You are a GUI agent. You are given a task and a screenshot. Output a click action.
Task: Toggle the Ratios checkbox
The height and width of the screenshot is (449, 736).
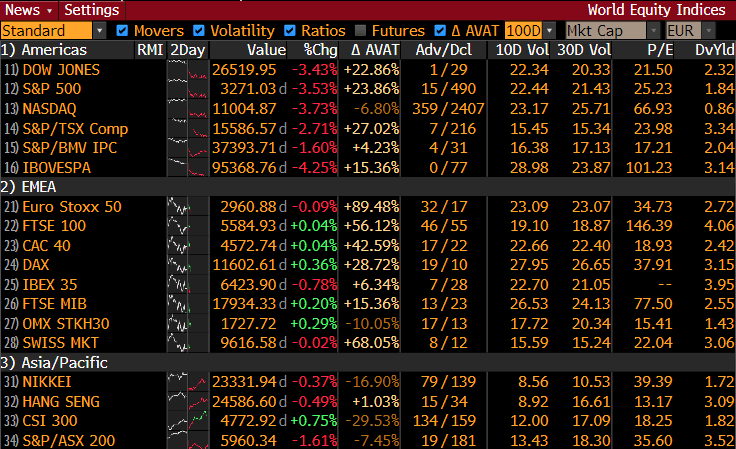(290, 31)
